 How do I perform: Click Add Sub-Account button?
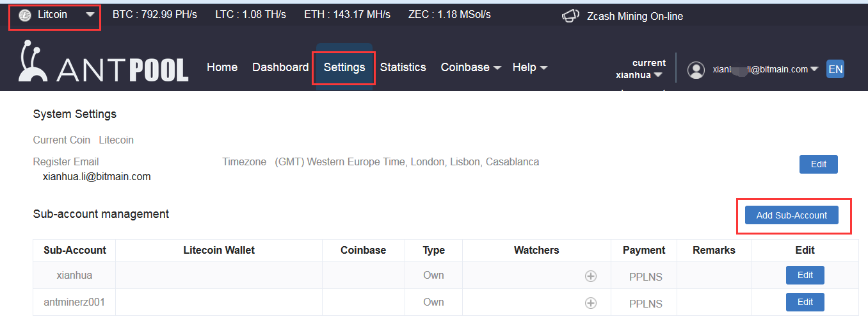click(792, 215)
